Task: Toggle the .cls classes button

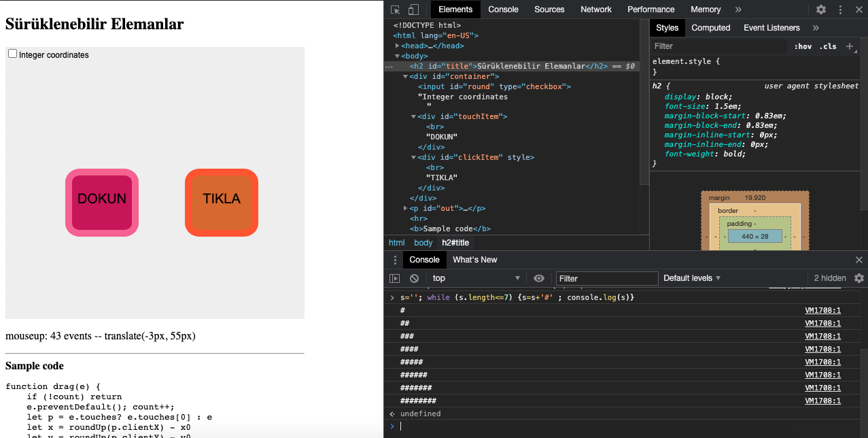Action: click(x=828, y=46)
